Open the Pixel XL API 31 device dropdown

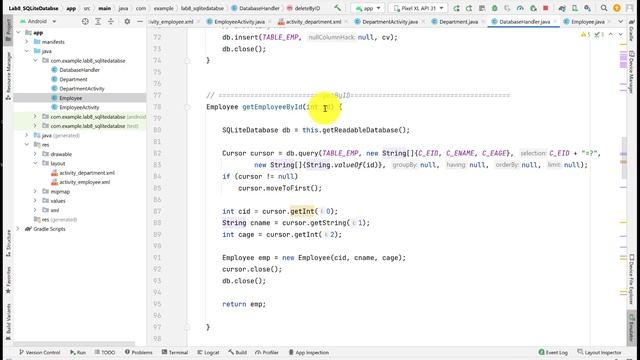pos(418,8)
